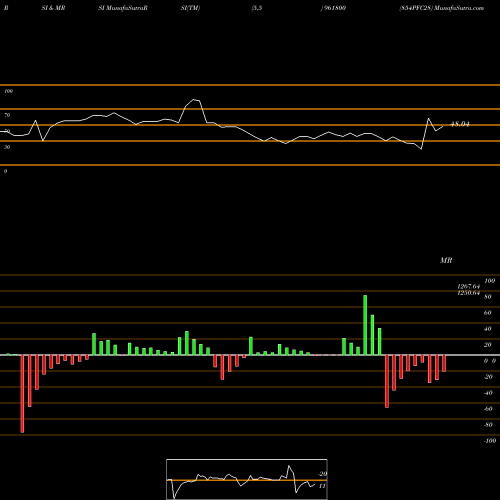Click the 1267.64 value label

click(469, 287)
